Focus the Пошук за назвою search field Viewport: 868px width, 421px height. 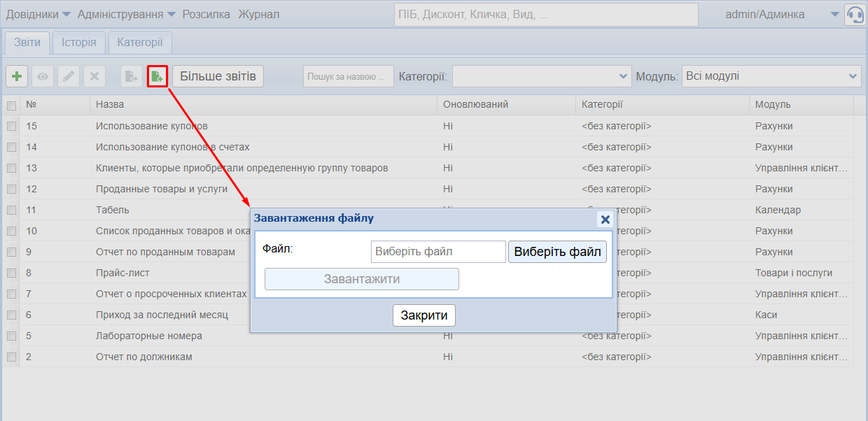[349, 76]
